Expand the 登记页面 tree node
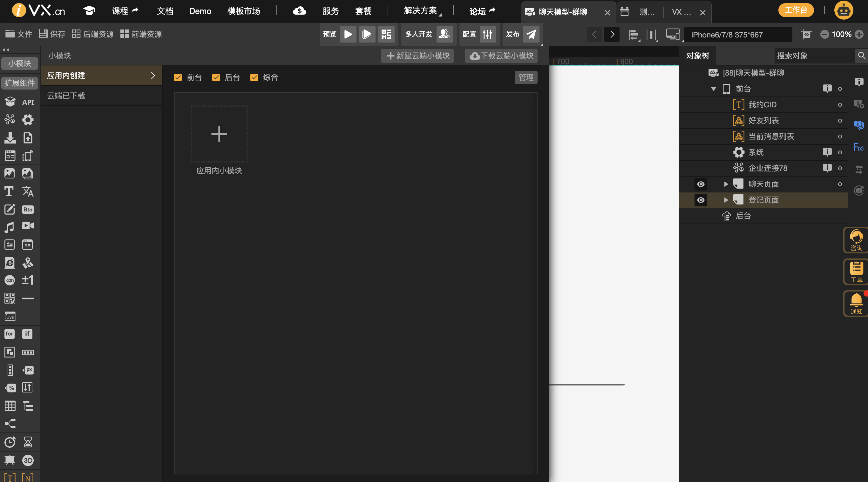 [726, 200]
